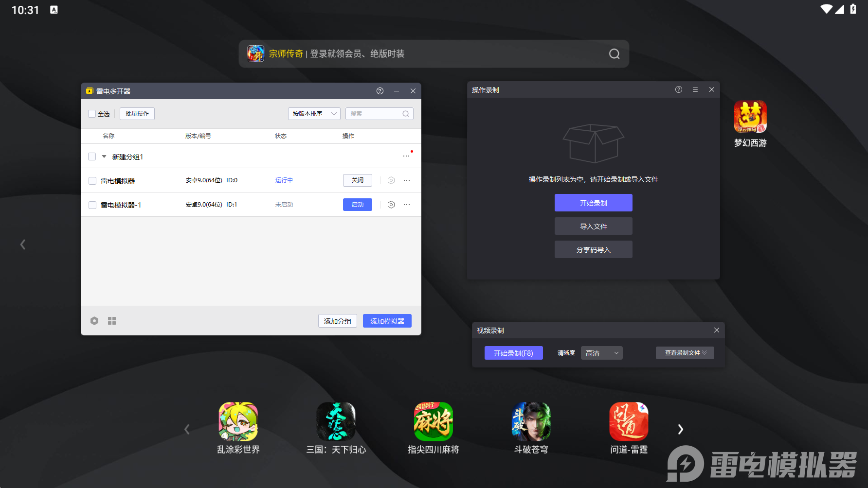Open more options for 雷电模拟器 row
Image resolution: width=868 pixels, height=488 pixels.
pos(407,180)
